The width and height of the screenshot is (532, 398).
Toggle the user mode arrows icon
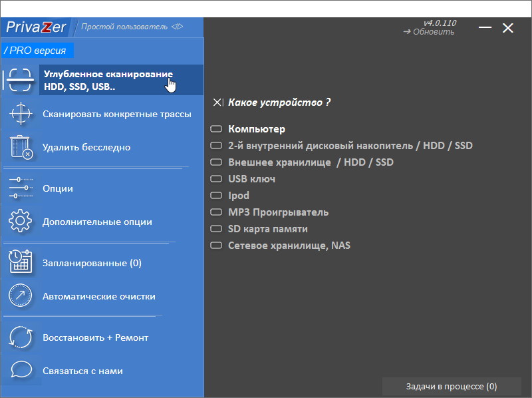click(x=177, y=27)
